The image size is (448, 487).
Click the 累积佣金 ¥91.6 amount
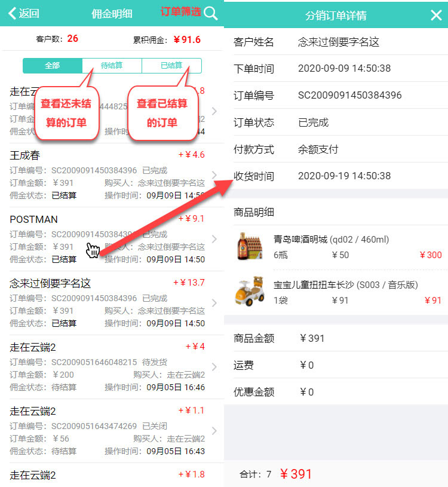pos(187,40)
